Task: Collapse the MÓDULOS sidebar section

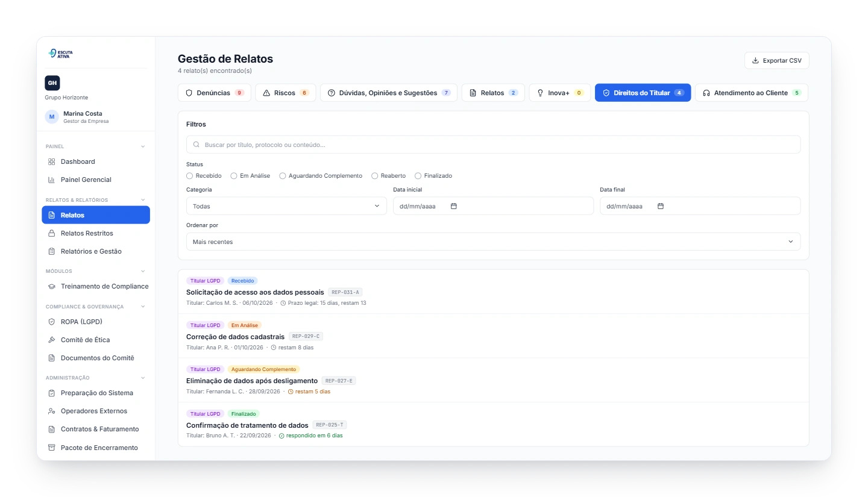Action: (x=143, y=271)
